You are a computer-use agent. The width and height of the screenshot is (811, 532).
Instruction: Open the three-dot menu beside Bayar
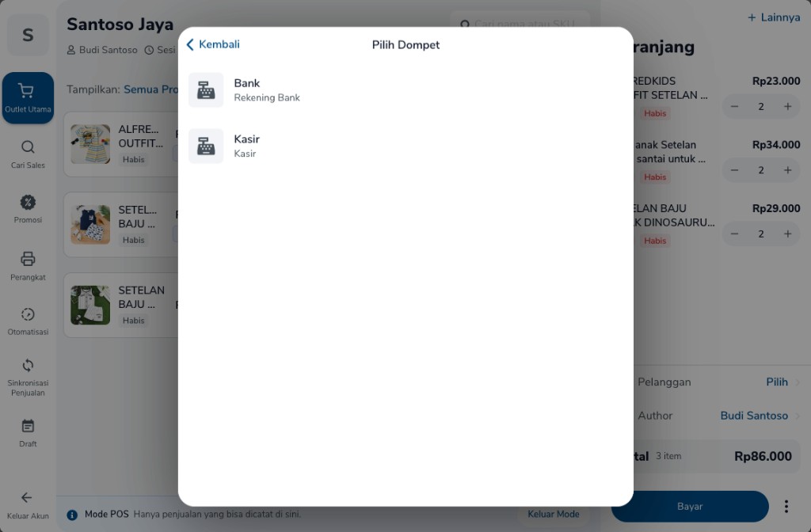pyautogui.click(x=786, y=507)
